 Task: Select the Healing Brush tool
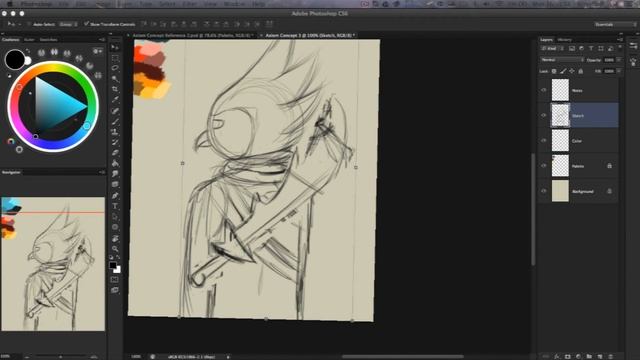pyautogui.click(x=115, y=111)
